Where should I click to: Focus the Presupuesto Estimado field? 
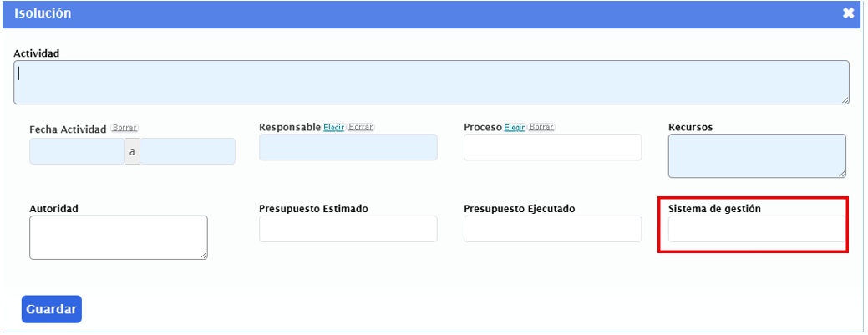(348, 229)
